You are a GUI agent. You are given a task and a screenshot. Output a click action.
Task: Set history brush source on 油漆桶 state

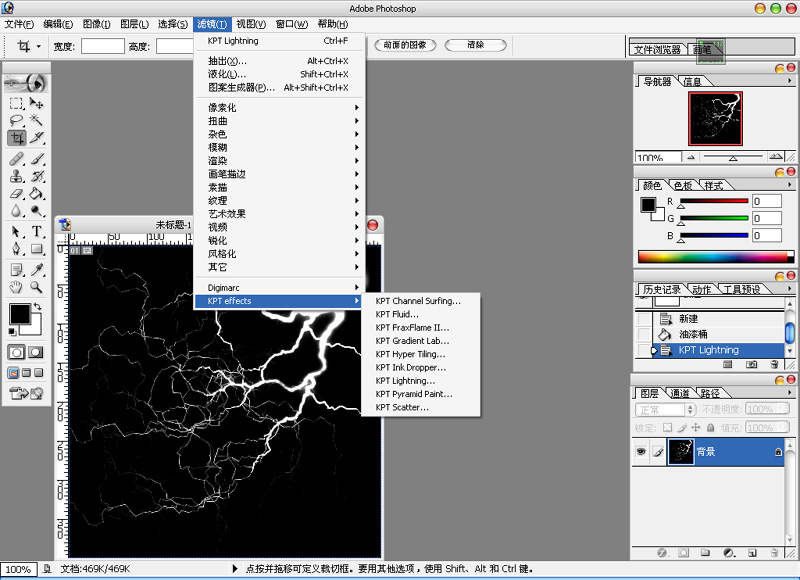[644, 335]
